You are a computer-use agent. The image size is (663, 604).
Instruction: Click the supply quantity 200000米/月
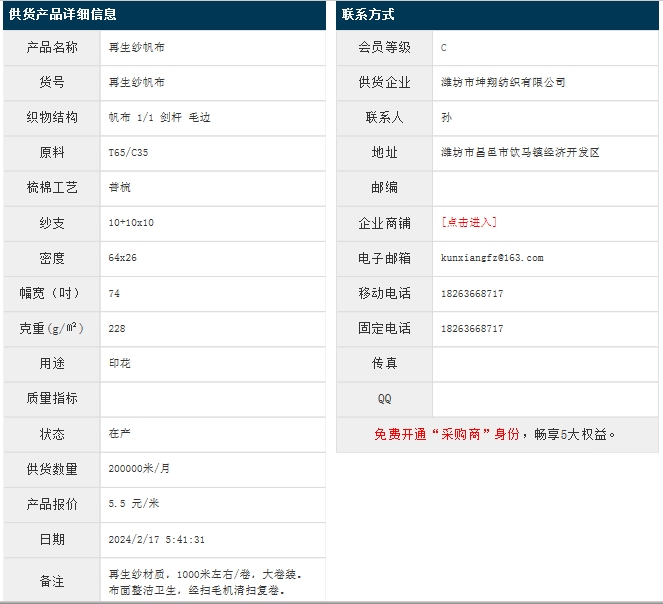pos(139,469)
